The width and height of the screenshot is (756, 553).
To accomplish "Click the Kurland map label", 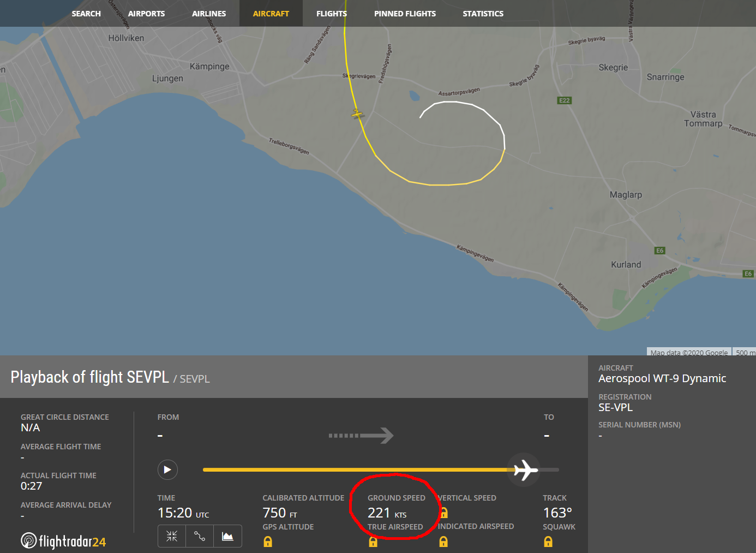I will click(x=626, y=265).
